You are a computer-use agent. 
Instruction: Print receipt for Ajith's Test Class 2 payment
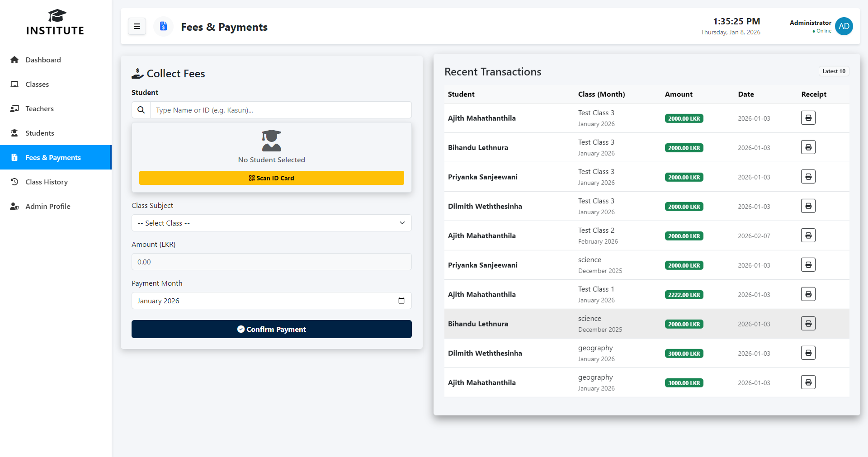pyautogui.click(x=808, y=236)
